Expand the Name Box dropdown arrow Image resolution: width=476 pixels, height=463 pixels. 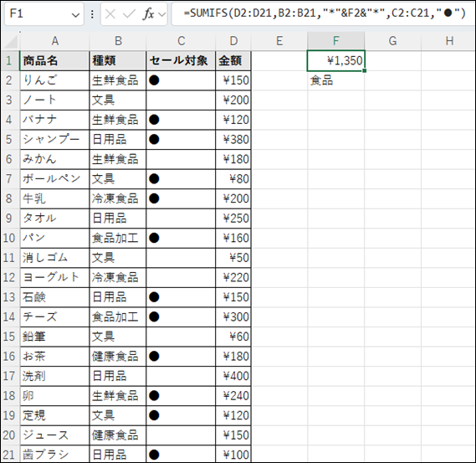click(75, 14)
